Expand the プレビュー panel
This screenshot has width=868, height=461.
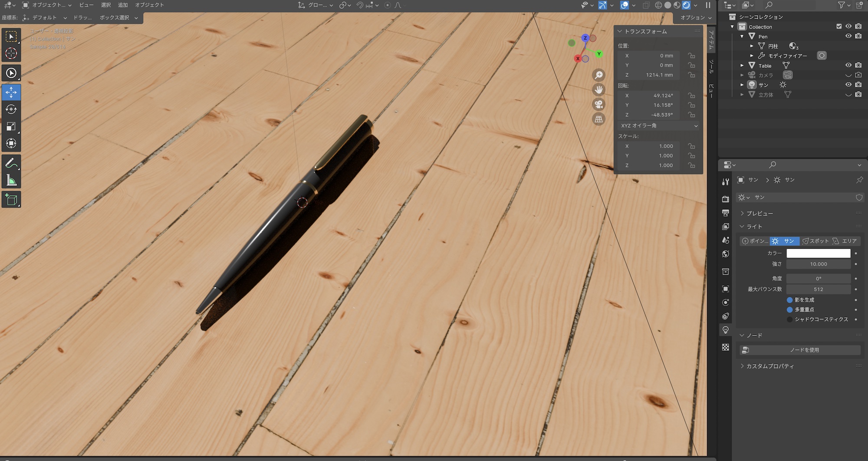click(x=759, y=214)
